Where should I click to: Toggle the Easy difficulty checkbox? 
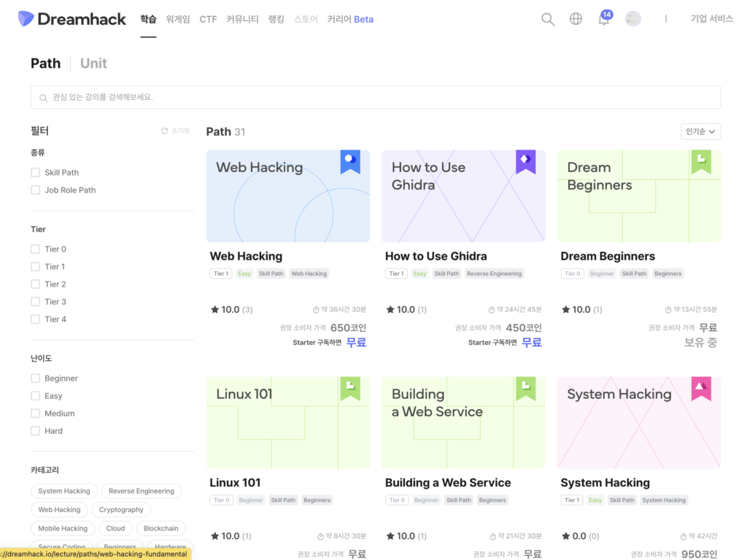coord(35,396)
